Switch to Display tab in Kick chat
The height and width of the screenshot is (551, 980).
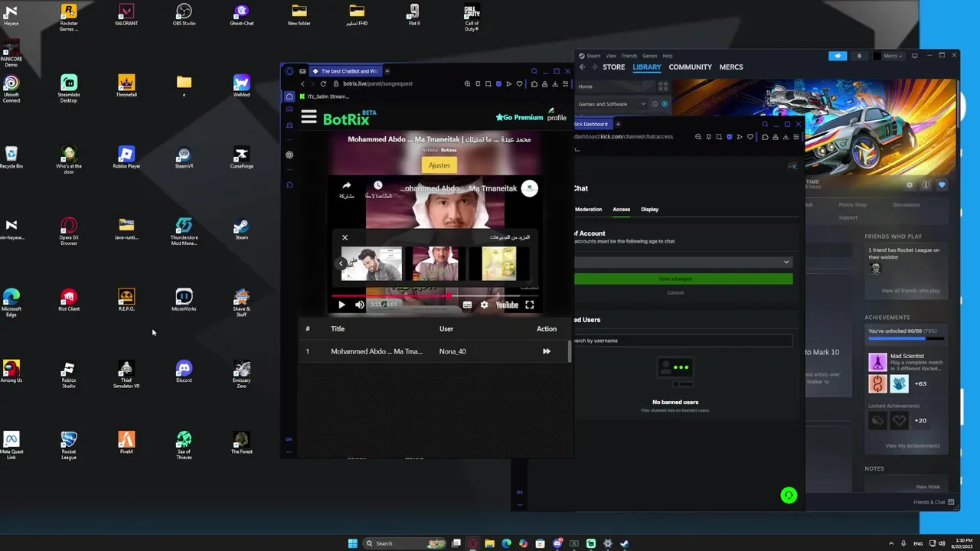(x=650, y=209)
